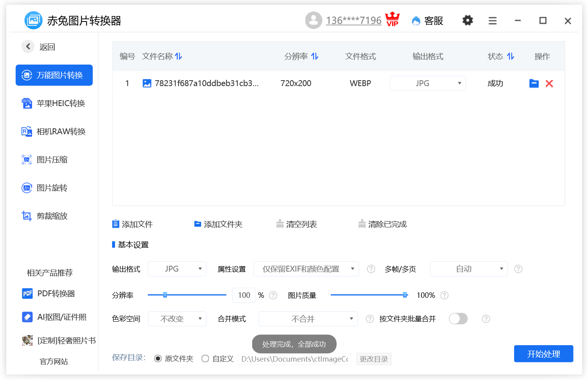This screenshot has width=588, height=380.
Task: Open the 官方网站 link
Action: pyautogui.click(x=54, y=362)
